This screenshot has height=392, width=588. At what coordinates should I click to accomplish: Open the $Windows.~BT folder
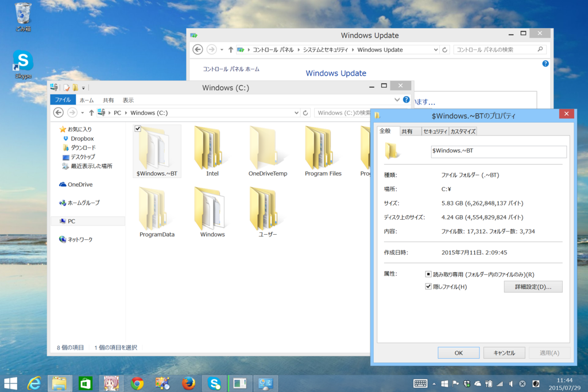pyautogui.click(x=157, y=152)
